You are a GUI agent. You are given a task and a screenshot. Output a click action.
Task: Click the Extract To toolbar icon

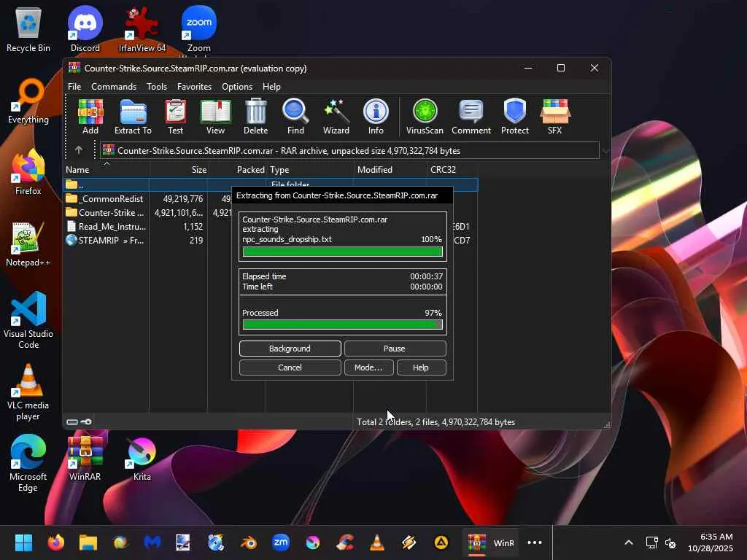[133, 117]
